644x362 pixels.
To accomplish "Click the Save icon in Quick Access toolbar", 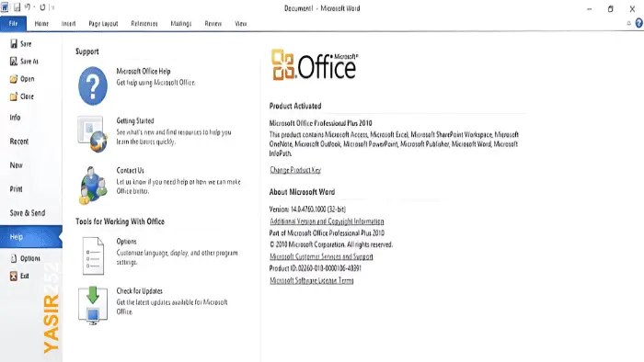I will click(x=17, y=7).
